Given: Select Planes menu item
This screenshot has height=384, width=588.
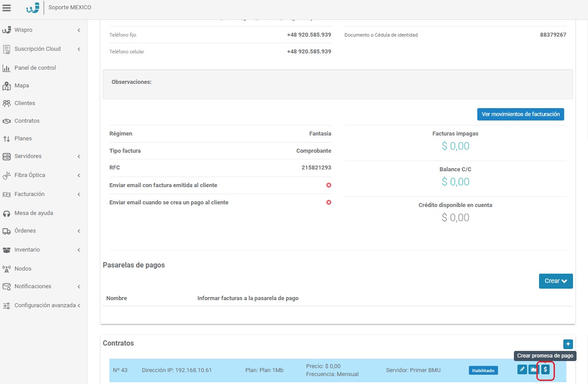Looking at the screenshot, I should coord(23,139).
